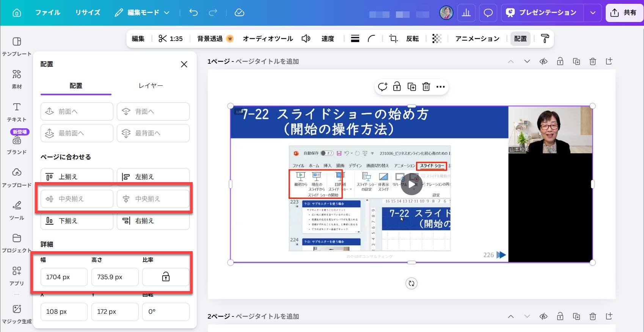Viewport: 644px width, 332px height.
Task: Hide page 1 with eye icon
Action: pos(543,61)
